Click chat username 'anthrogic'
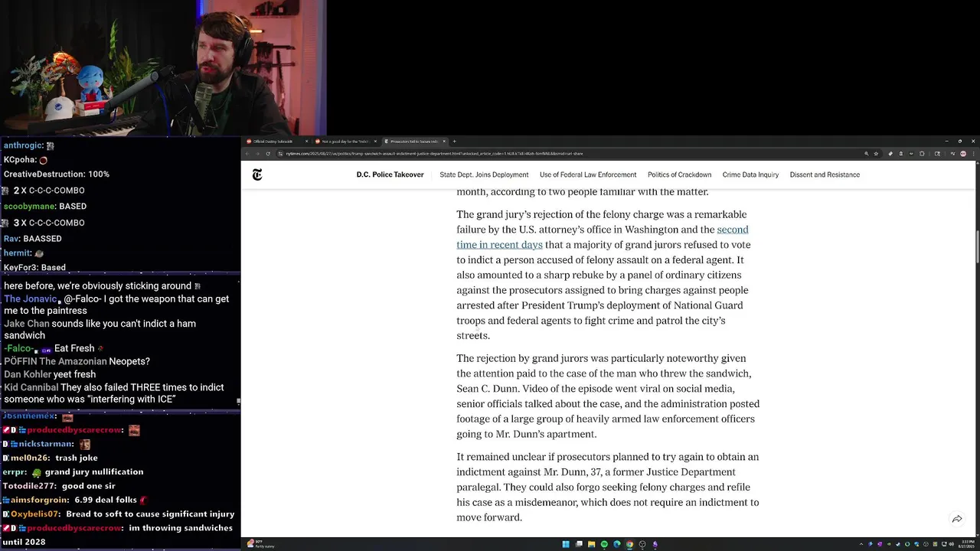The width and height of the screenshot is (980, 551). tap(23, 145)
